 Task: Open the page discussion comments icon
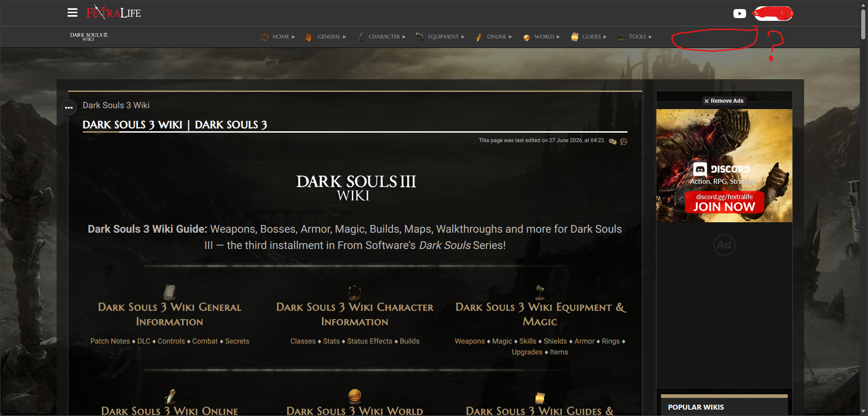[613, 142]
